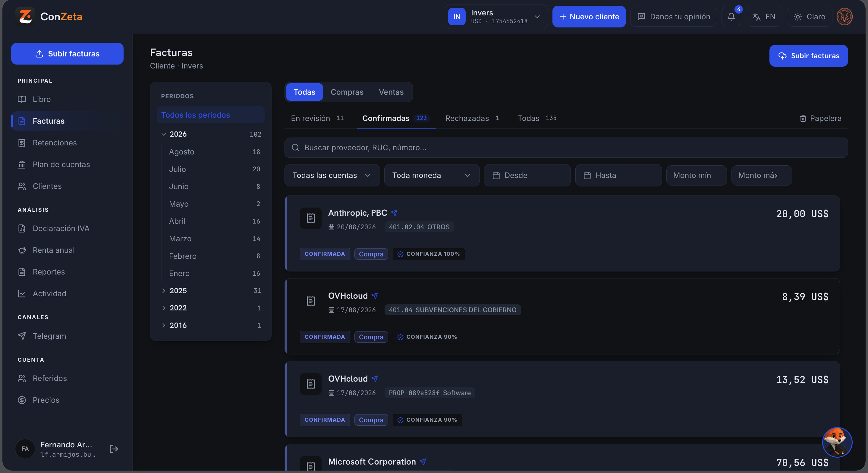
Task: Click the Telegram icon next to Anthropic, PBC
Action: coord(394,213)
